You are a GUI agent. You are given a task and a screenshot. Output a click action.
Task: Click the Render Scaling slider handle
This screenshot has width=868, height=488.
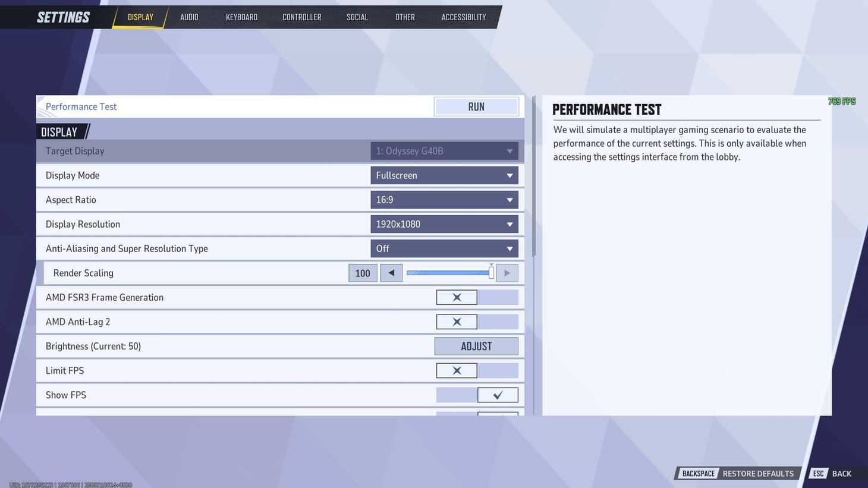pos(490,272)
